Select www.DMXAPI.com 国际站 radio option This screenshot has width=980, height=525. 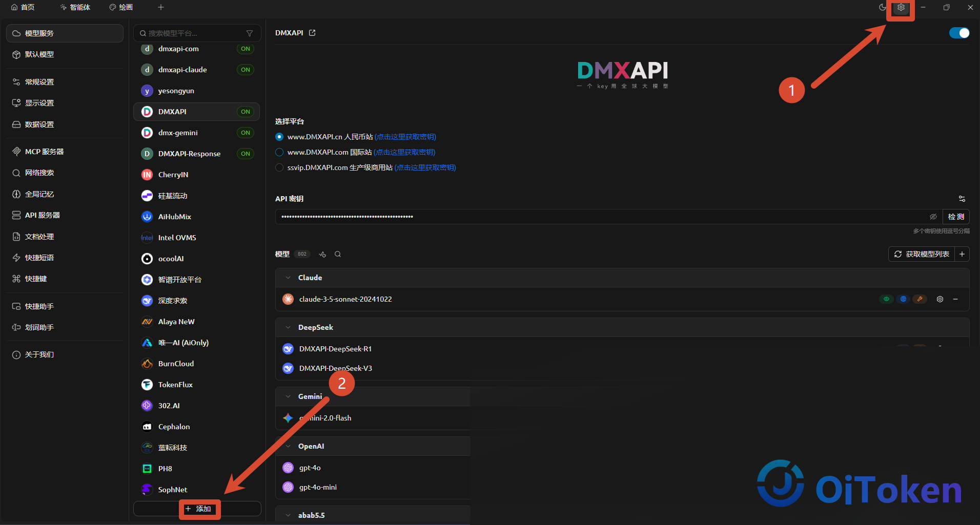[x=279, y=152]
